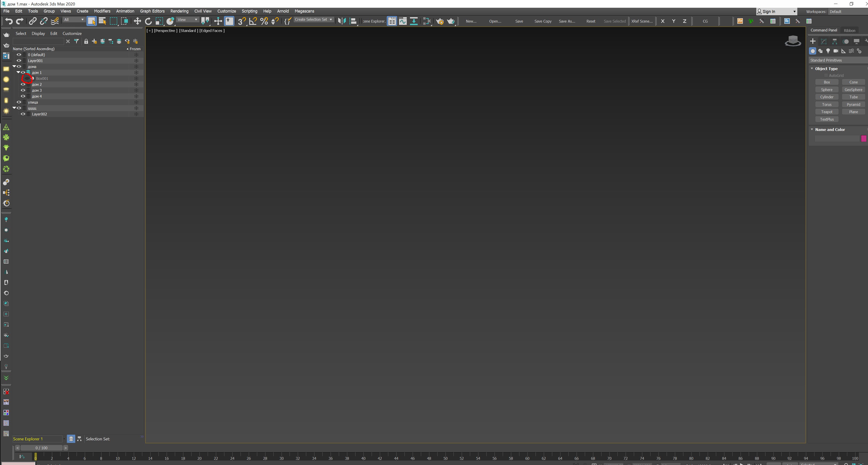
Task: Toggle visibility eye of улица layer
Action: click(x=19, y=102)
